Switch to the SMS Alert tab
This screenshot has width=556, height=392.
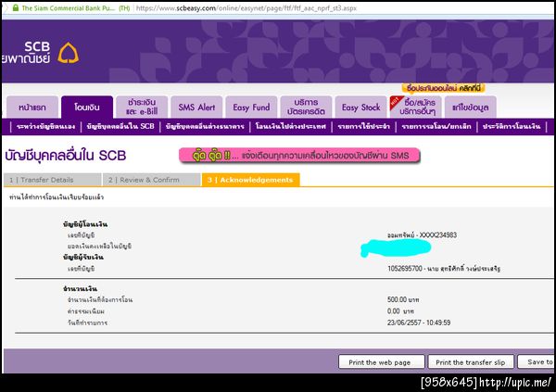(196, 107)
